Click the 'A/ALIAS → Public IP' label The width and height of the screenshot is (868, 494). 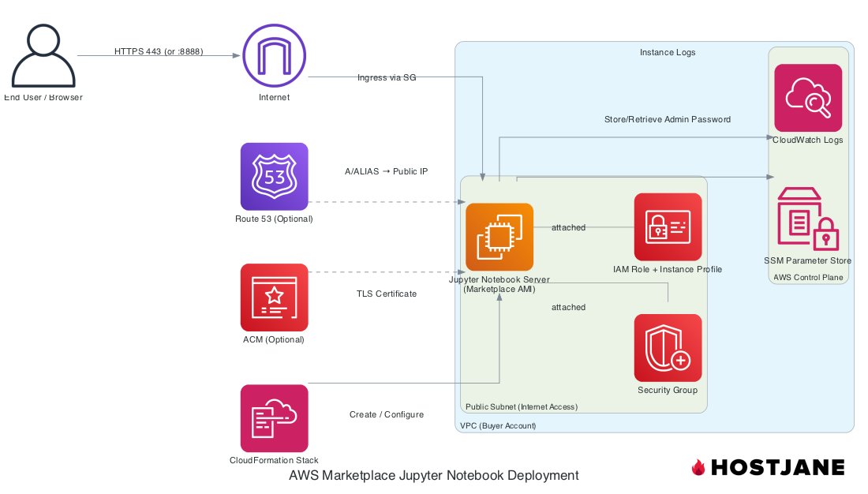387,172
